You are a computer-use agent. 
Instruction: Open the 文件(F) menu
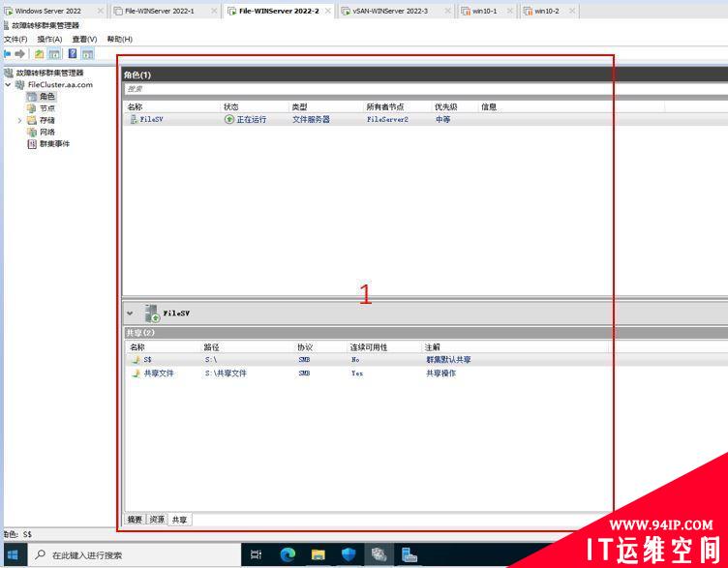15,39
